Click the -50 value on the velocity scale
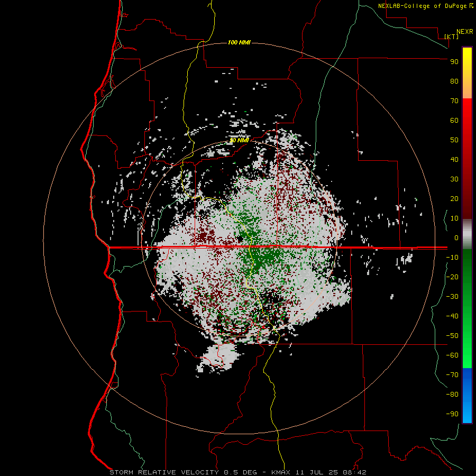Viewport: 476px width, 476px height. coord(452,336)
